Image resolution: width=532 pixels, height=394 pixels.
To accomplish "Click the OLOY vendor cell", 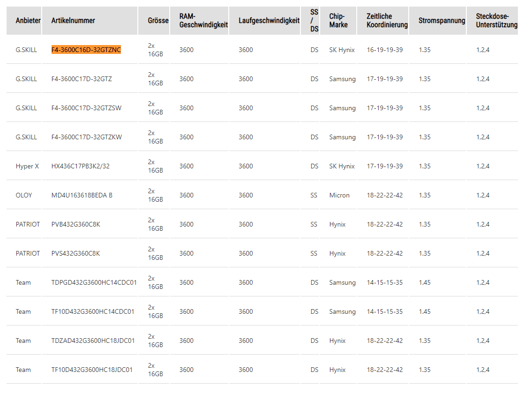I will (x=24, y=196).
